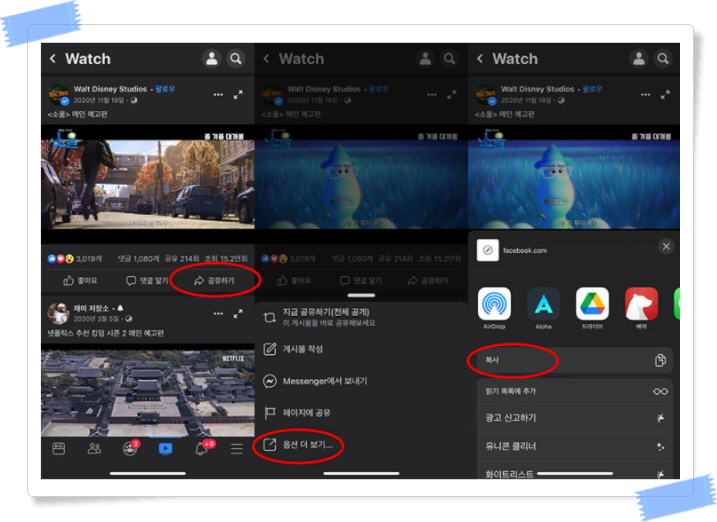Tap 댓글 달기 comment button in the left screen
Viewport: 717px width, 522px height.
(147, 280)
